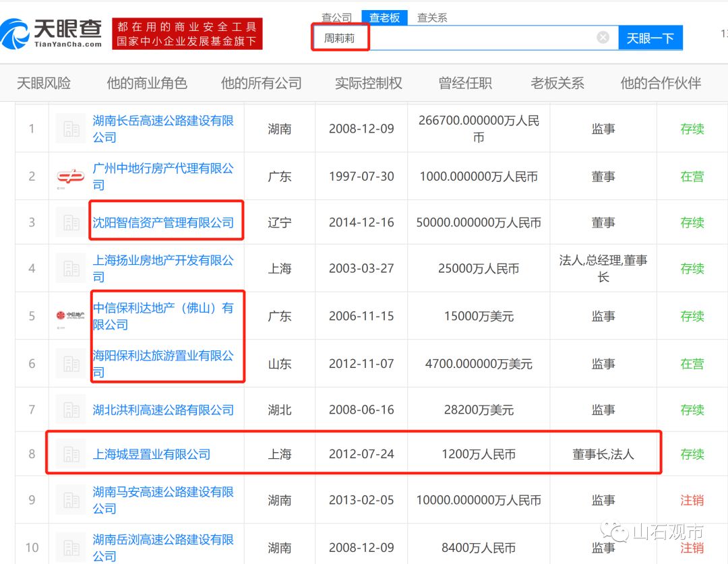Open the 老板关系 section
The height and width of the screenshot is (564, 728).
click(557, 83)
